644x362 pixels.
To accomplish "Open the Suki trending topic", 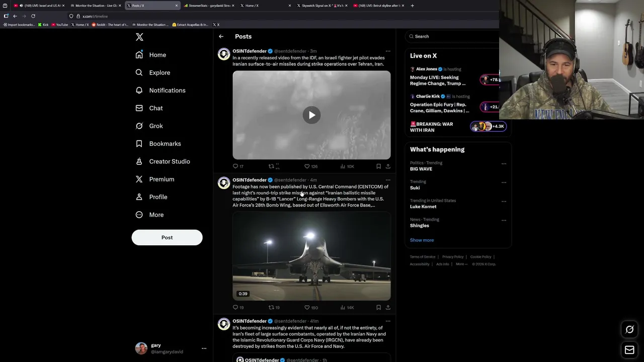I will [415, 188].
